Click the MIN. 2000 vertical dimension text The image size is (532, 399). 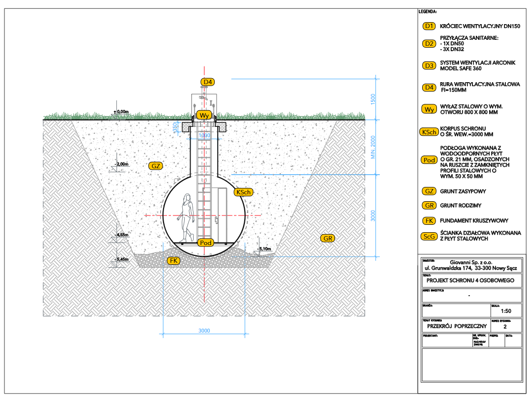click(x=373, y=147)
